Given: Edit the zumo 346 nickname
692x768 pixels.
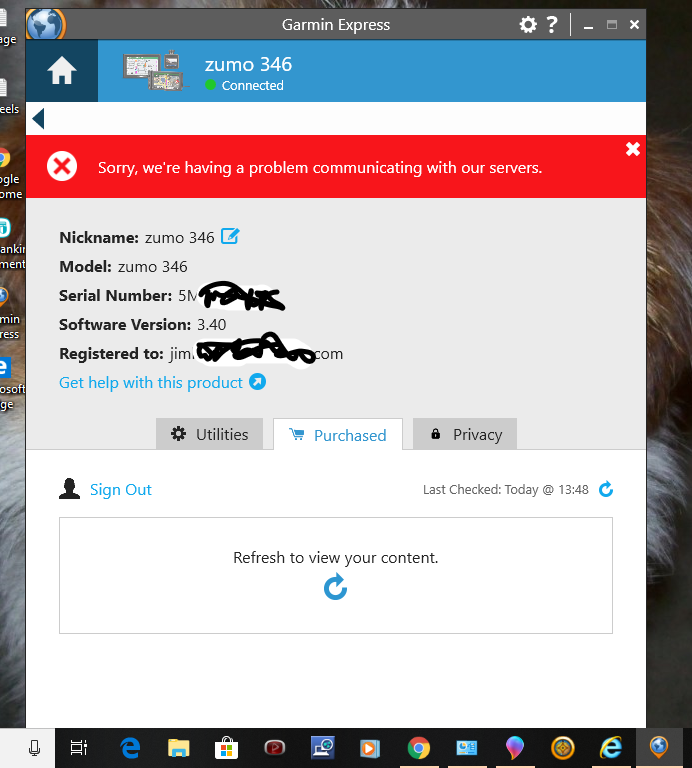Looking at the screenshot, I should (230, 237).
